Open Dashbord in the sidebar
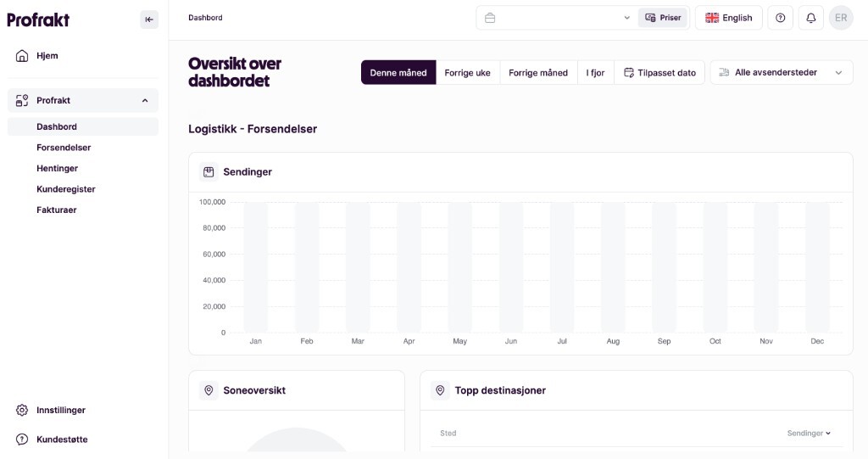The image size is (868, 459). pos(83,126)
